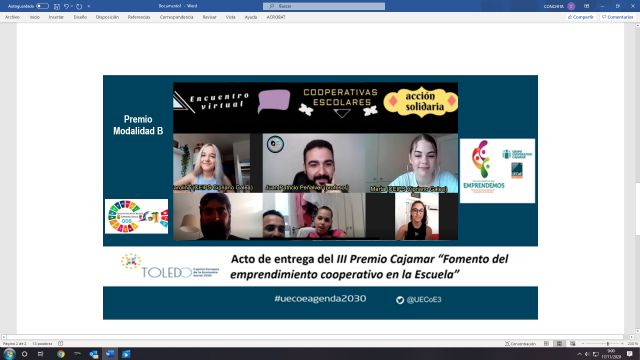Click the word count in status bar

[x=42, y=344]
